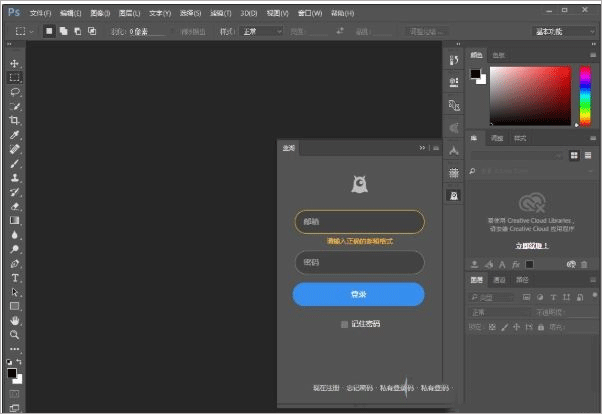Image resolution: width=602 pixels, height=414 pixels.
Task: Click the blue 登录 login button
Action: (358, 294)
